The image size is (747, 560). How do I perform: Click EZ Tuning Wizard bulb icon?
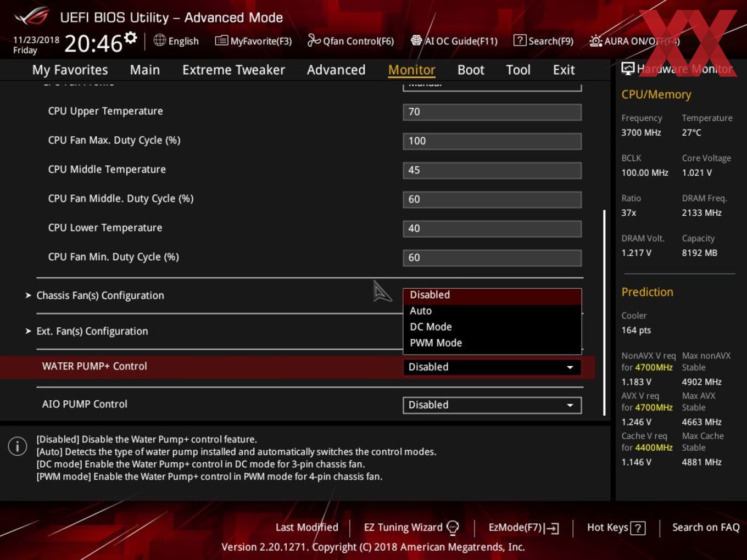(453, 528)
